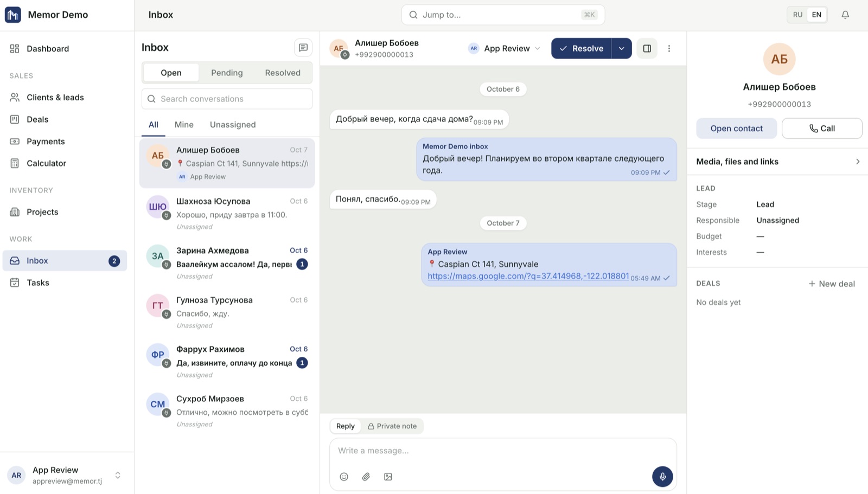
Task: Call Алишер Бобоев
Action: 822,129
